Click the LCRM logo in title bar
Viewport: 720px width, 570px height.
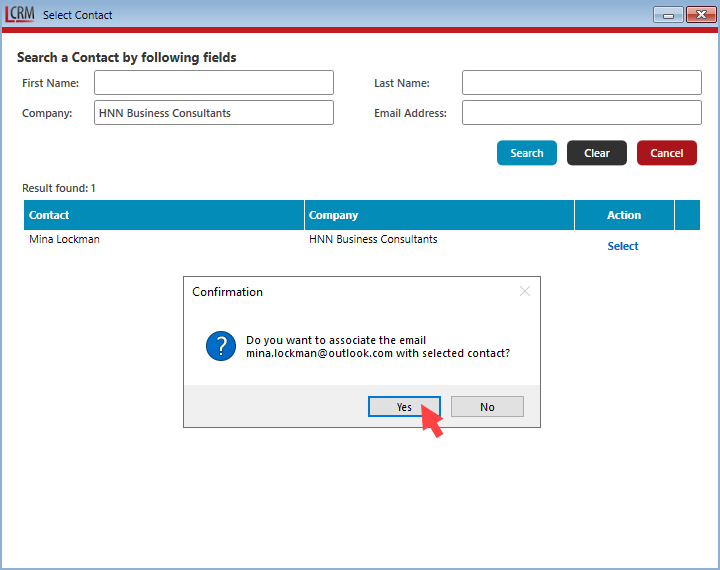(x=20, y=14)
